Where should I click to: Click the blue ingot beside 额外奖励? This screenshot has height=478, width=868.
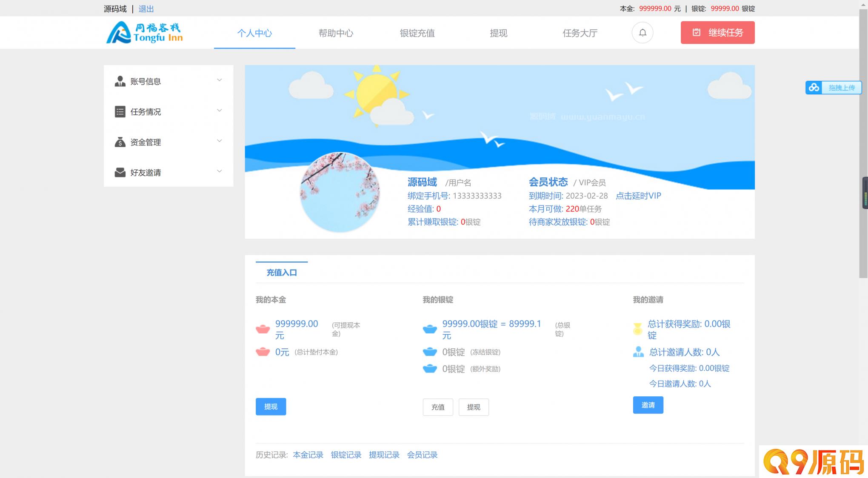tap(430, 368)
